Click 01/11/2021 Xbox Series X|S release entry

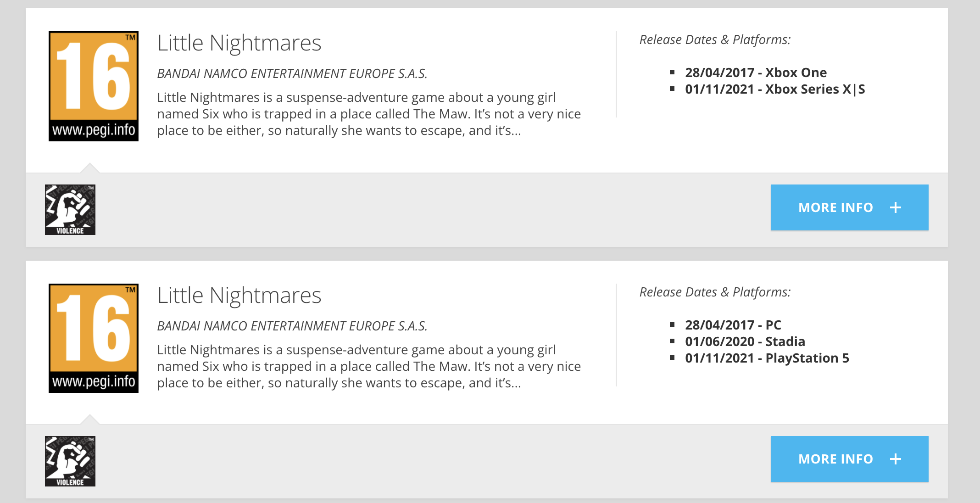(x=775, y=89)
